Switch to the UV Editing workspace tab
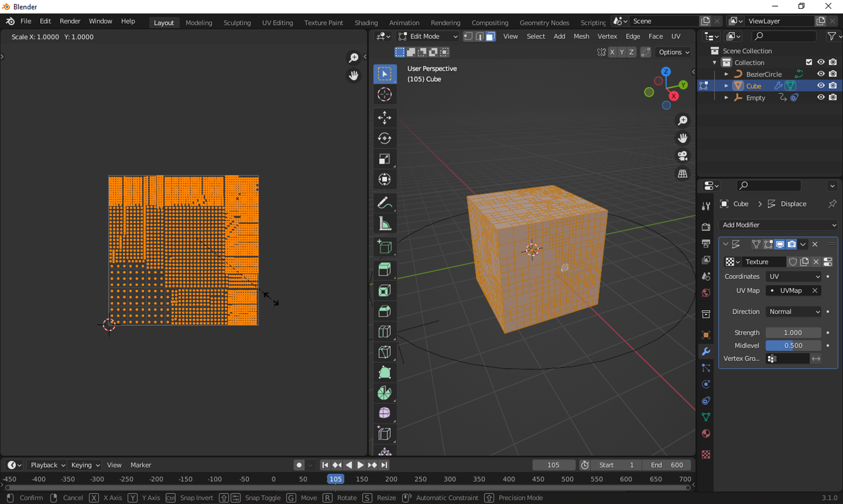Screen dimensions: 843x504 click(277, 22)
